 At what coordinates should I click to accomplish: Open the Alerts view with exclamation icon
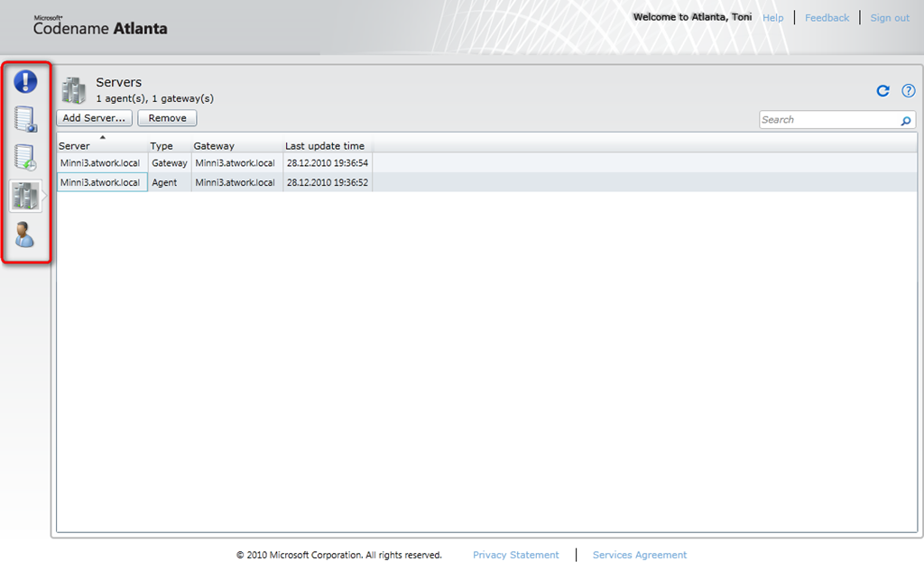click(25, 81)
